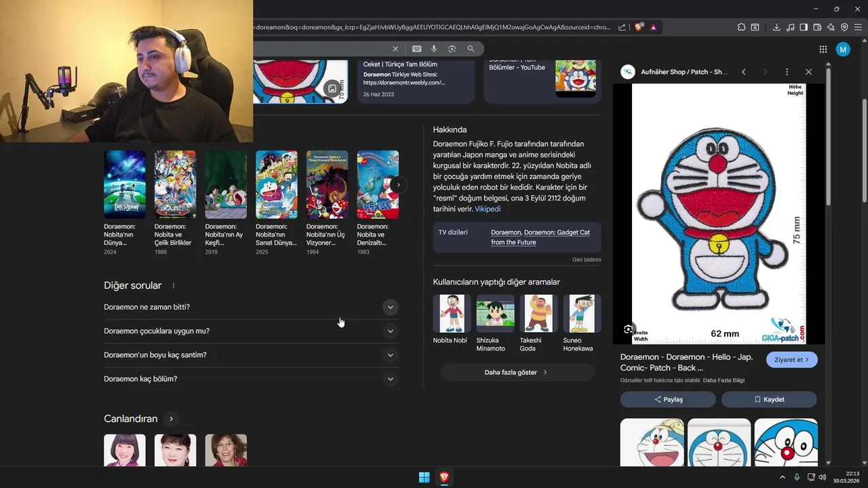Open media control music note icon
This screenshot has width=868, height=488.
(x=790, y=27)
